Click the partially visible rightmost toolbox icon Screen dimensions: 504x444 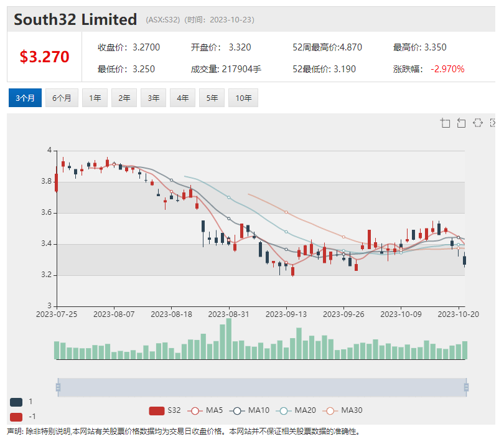(493, 123)
